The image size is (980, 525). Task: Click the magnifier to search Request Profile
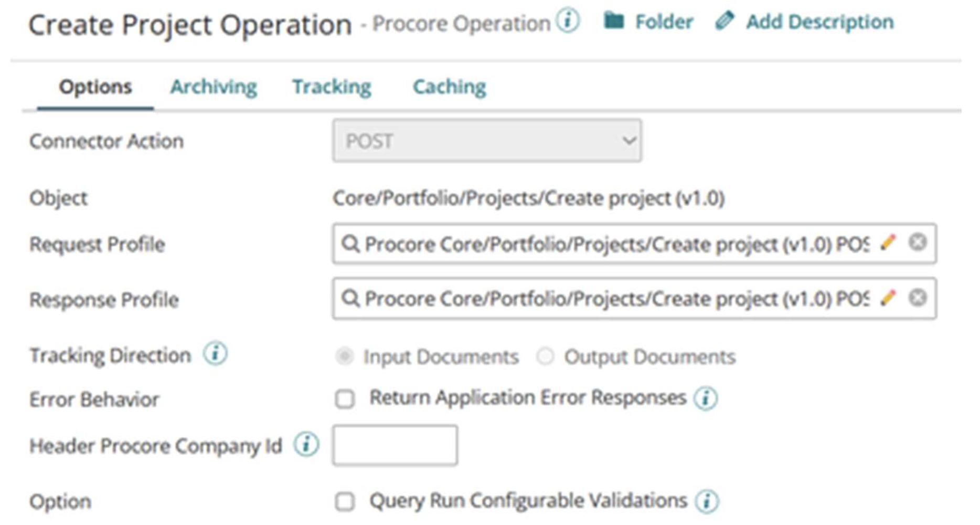coord(350,244)
